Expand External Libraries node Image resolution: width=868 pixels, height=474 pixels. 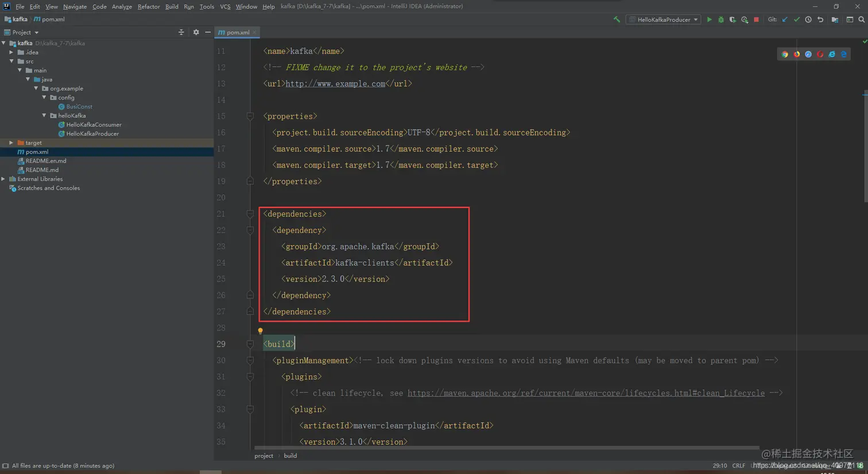point(4,179)
